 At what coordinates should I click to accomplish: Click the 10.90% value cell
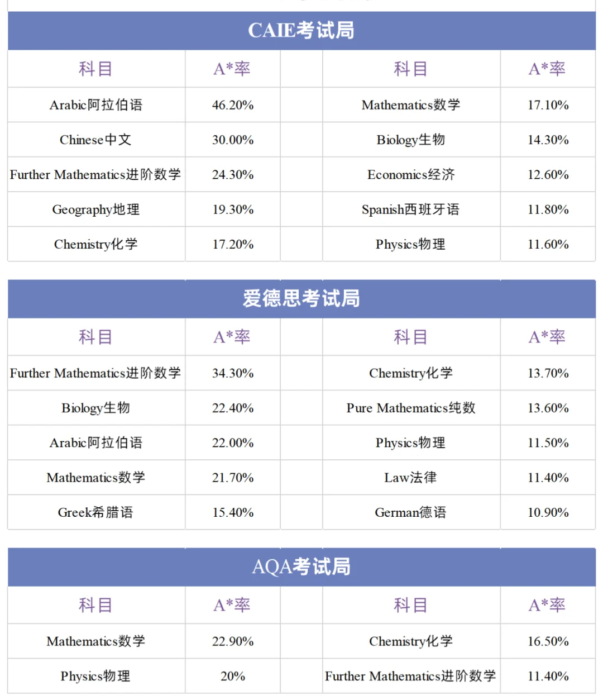click(548, 512)
